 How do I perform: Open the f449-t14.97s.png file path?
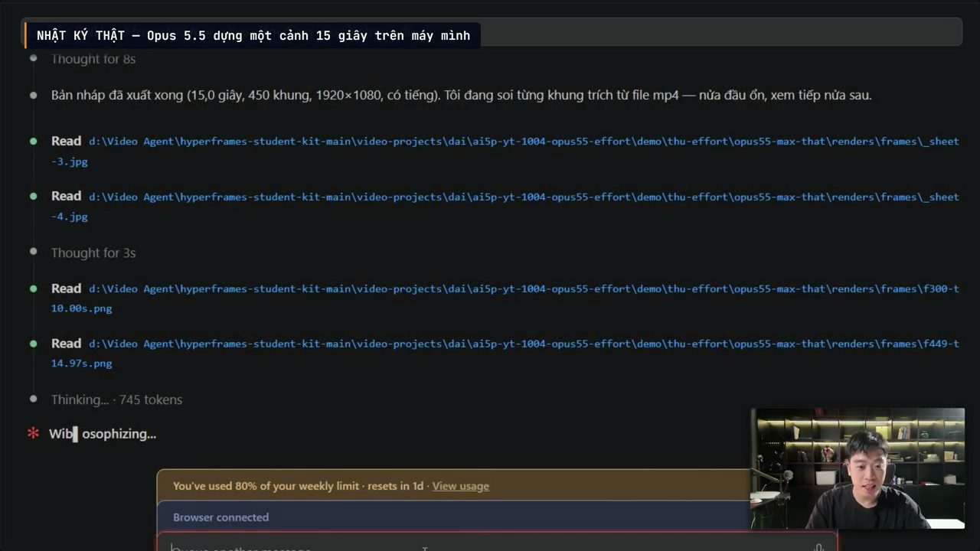point(505,354)
